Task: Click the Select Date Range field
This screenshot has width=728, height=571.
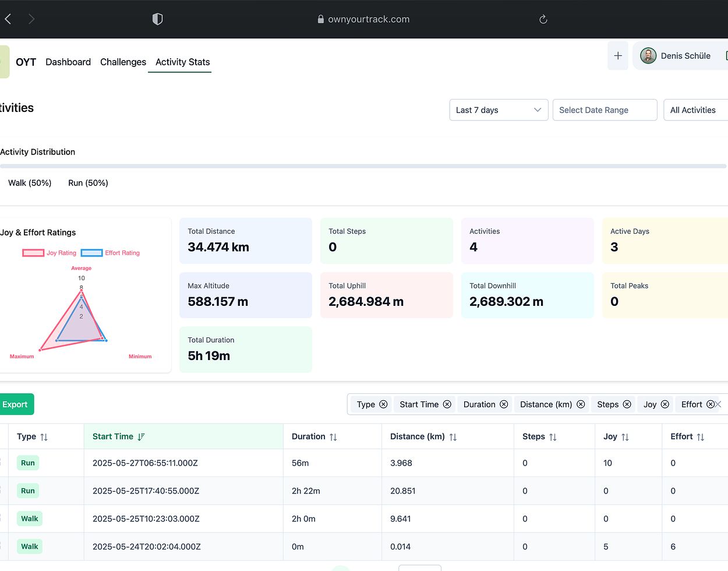Action: (x=605, y=110)
